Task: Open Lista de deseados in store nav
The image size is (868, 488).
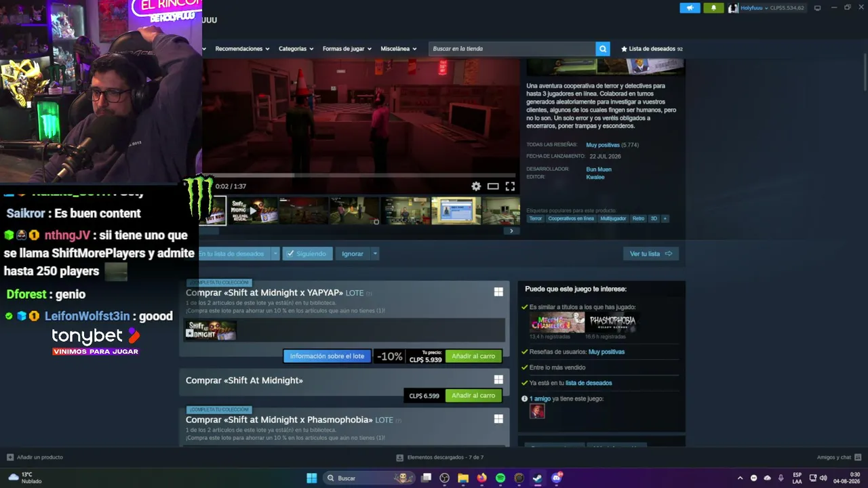Action: click(x=652, y=49)
